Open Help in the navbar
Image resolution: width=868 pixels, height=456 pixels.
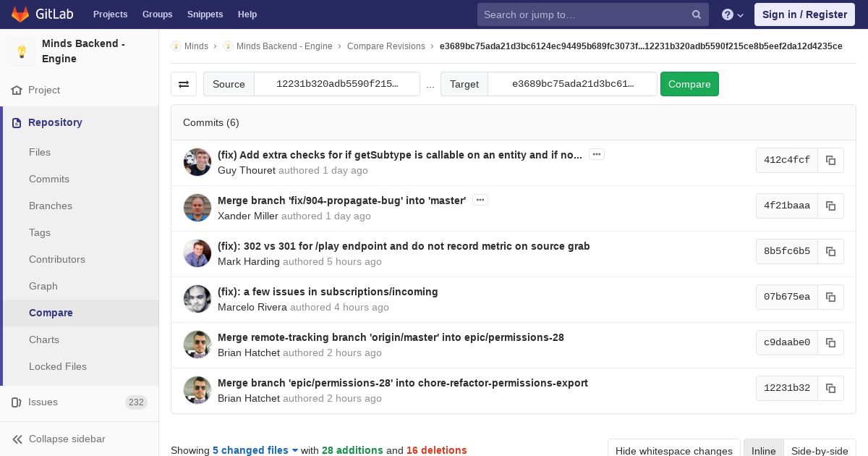(247, 14)
